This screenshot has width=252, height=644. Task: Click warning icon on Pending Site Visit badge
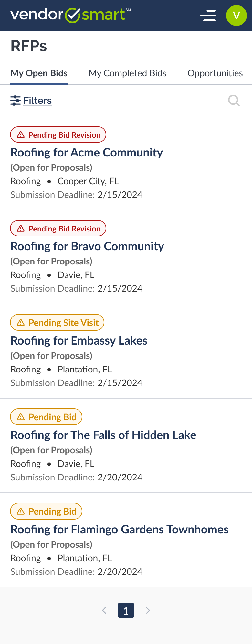[21, 323]
